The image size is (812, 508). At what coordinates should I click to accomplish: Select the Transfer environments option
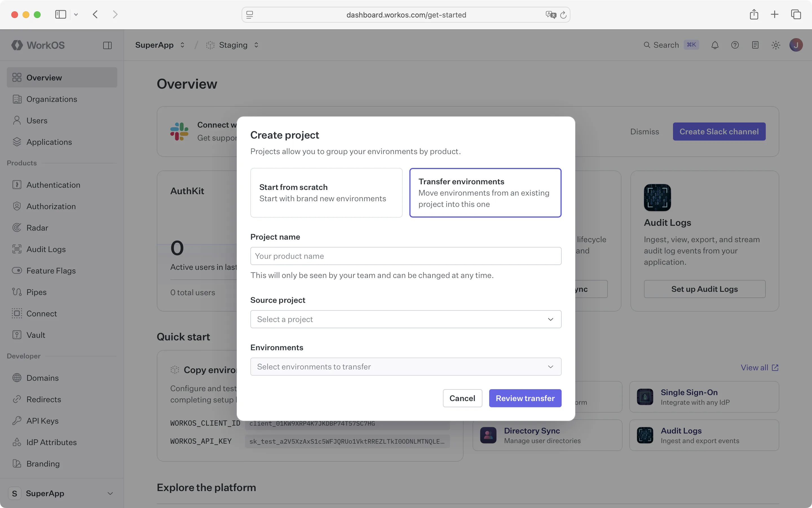pyautogui.click(x=485, y=193)
